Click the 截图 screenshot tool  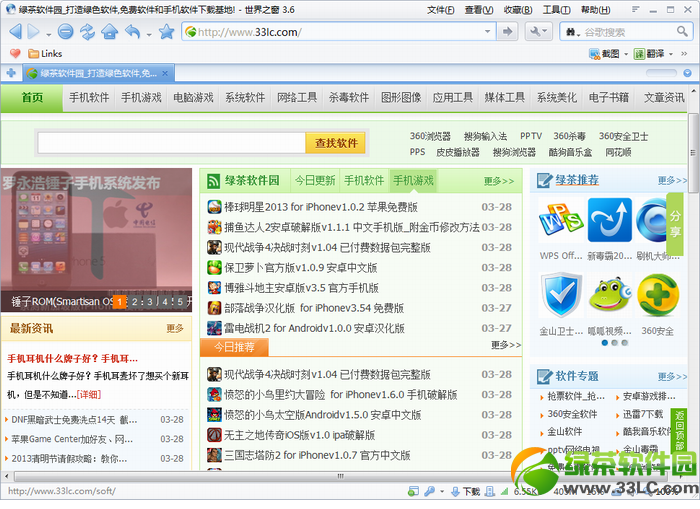tap(604, 54)
